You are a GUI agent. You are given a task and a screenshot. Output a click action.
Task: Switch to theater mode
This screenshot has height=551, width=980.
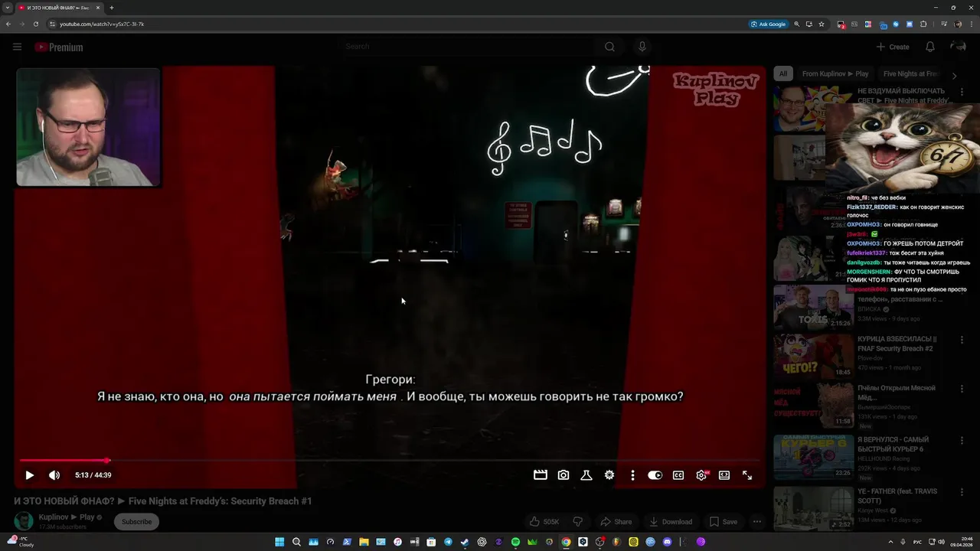724,475
